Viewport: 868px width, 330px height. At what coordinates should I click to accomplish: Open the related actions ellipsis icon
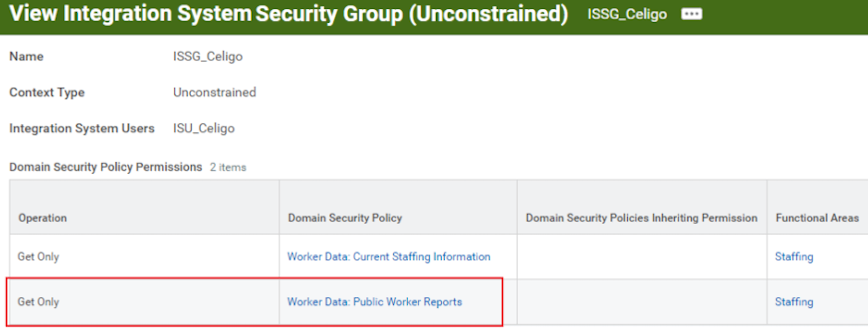click(x=691, y=14)
